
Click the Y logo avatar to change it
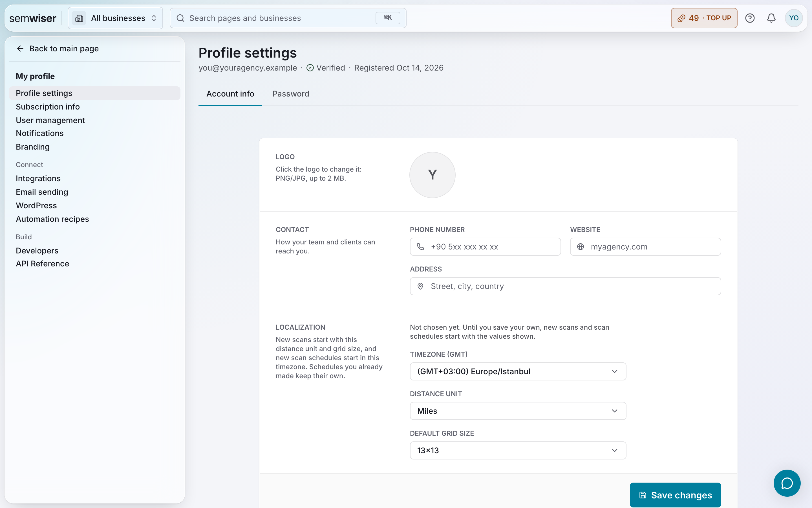tap(432, 175)
